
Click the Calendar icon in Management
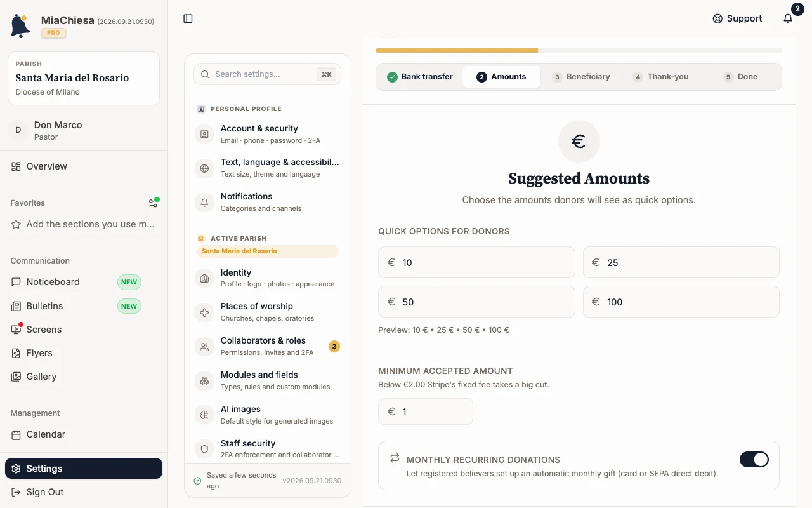tap(16, 434)
